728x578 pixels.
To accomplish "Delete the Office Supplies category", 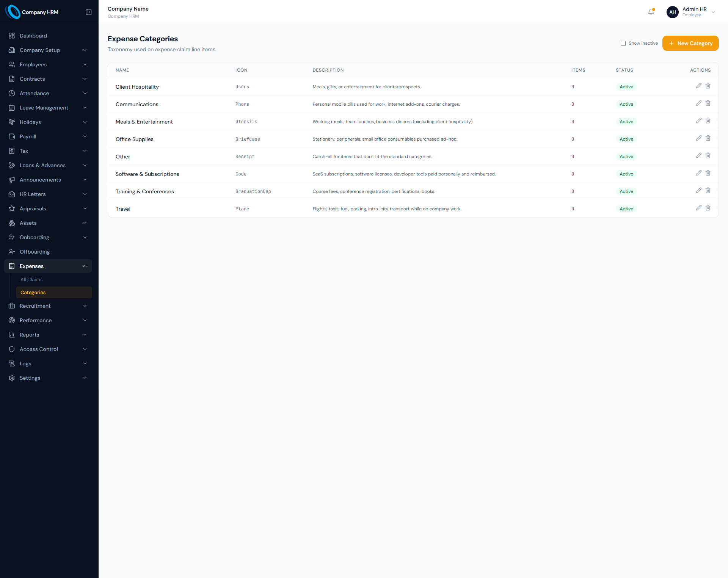I will 708,138.
